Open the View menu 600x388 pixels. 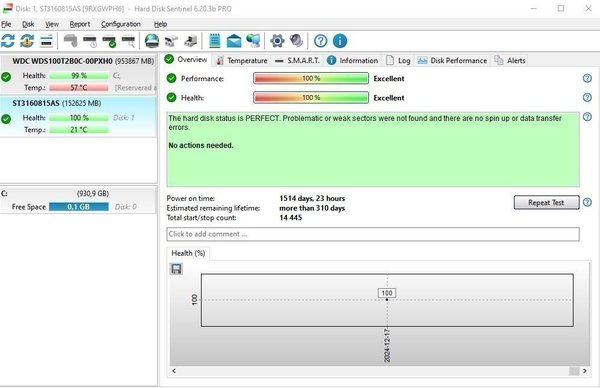point(52,24)
